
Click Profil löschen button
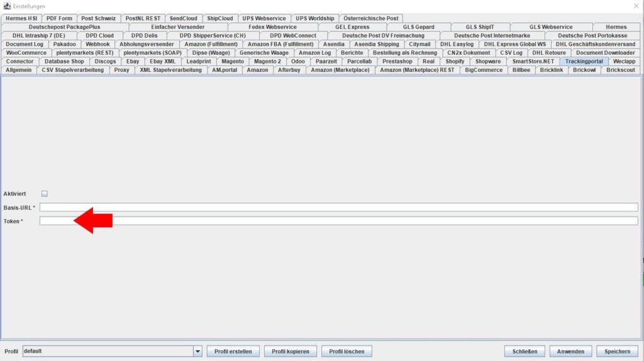pyautogui.click(x=347, y=351)
